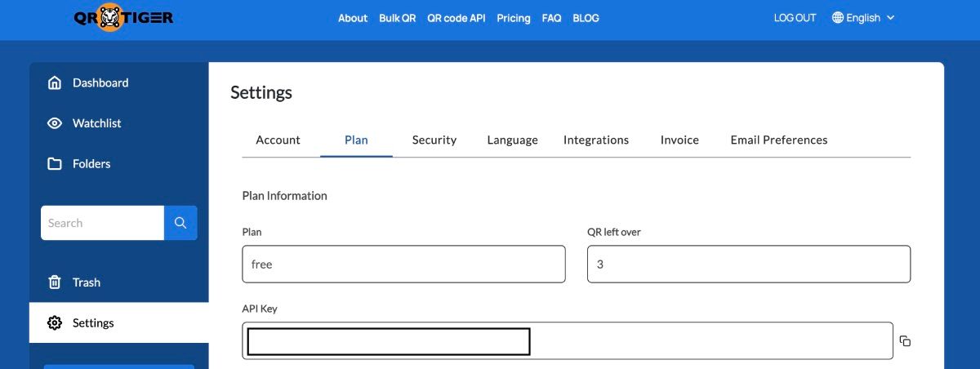980x369 pixels.
Task: Copy the API key with copy icon
Action: pos(905,341)
